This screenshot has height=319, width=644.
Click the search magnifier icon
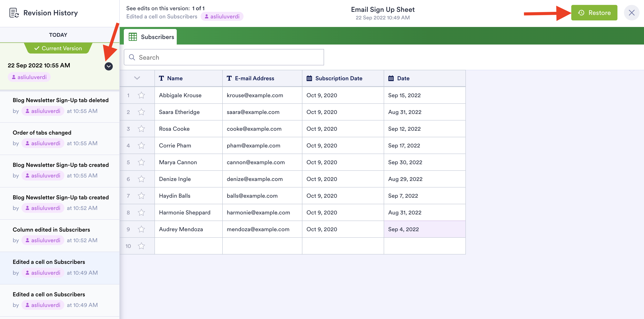coord(132,57)
